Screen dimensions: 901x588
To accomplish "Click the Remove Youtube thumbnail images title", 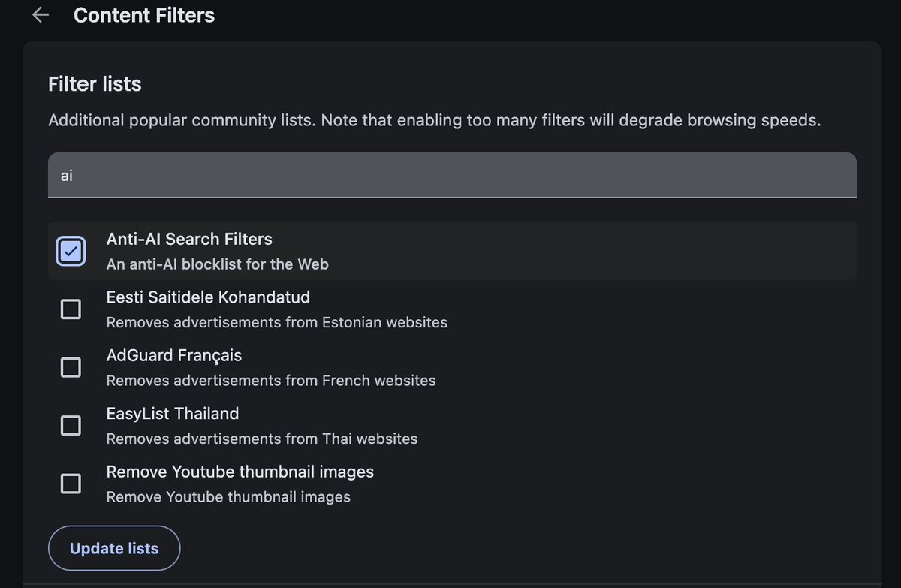I will pyautogui.click(x=240, y=472).
